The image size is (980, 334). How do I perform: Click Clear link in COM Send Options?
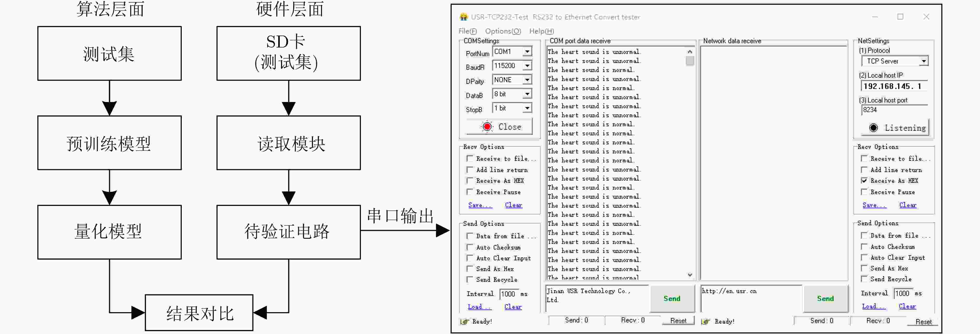point(513,306)
